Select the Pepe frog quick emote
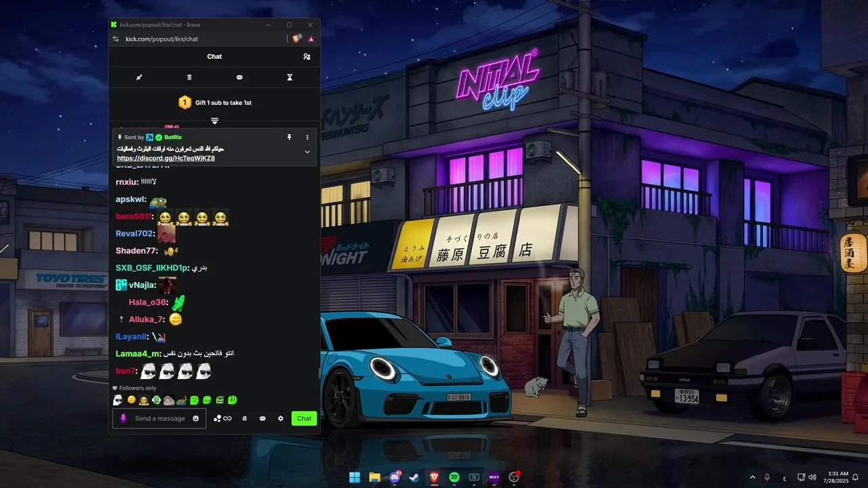This screenshot has height=488, width=868. tap(182, 400)
